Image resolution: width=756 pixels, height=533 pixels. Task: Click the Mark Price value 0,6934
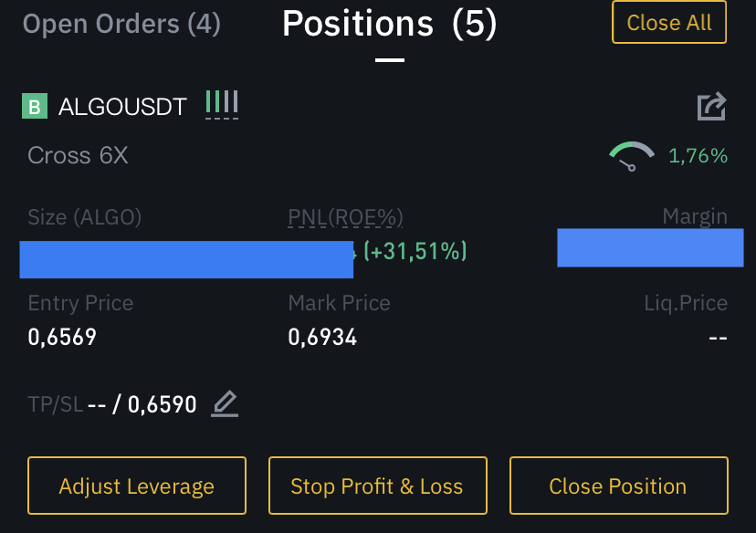coord(322,337)
